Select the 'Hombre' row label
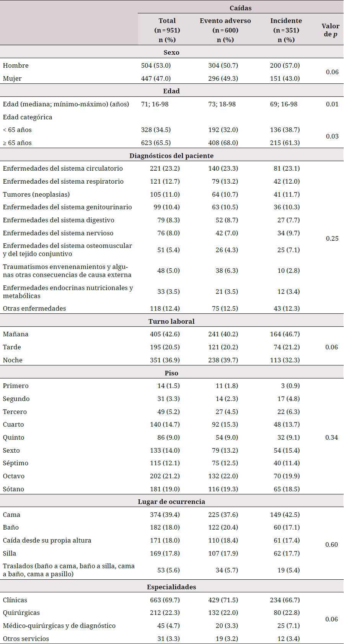The width and height of the screenshot is (344, 644). 16,65
